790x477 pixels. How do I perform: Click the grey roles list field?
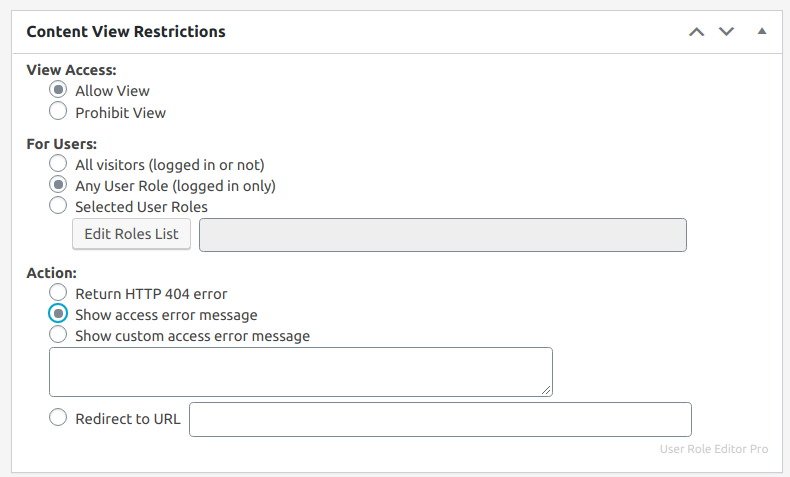coord(443,235)
